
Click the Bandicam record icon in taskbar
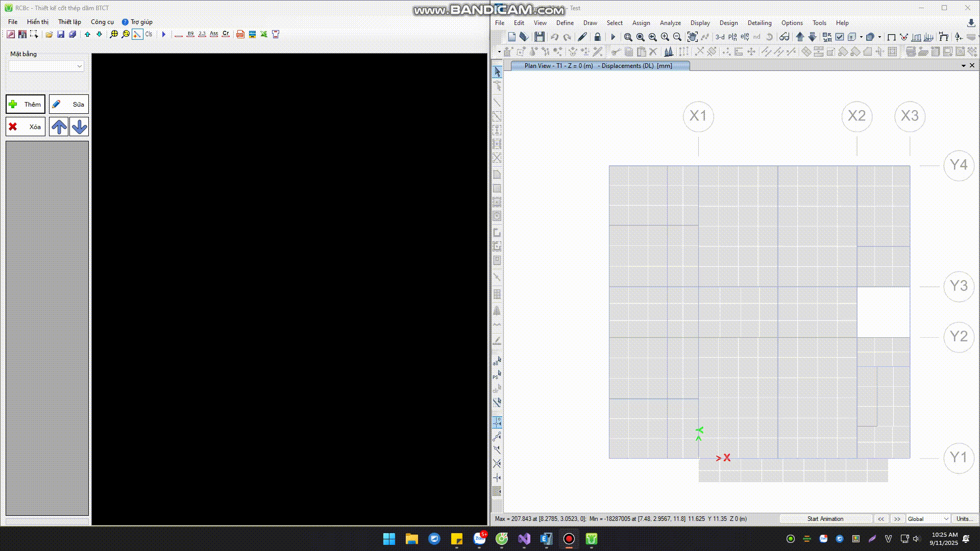569,539
